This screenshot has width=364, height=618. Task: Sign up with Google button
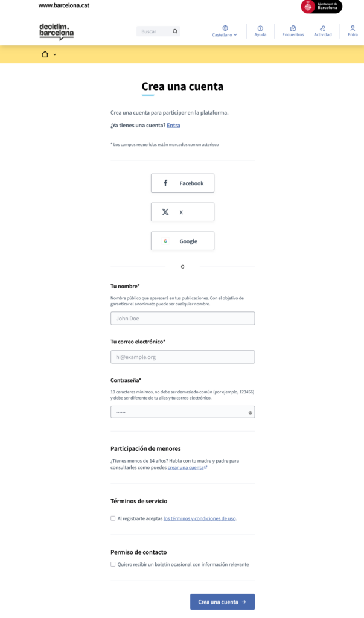[x=182, y=241]
